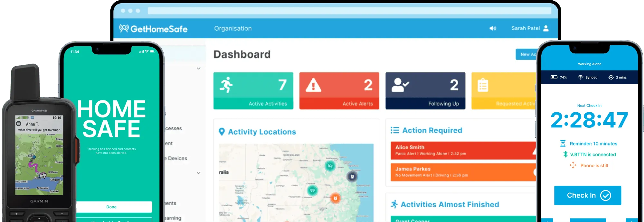644x222 pixels.
Task: Open the Active Alerts red tile
Action: [x=339, y=91]
